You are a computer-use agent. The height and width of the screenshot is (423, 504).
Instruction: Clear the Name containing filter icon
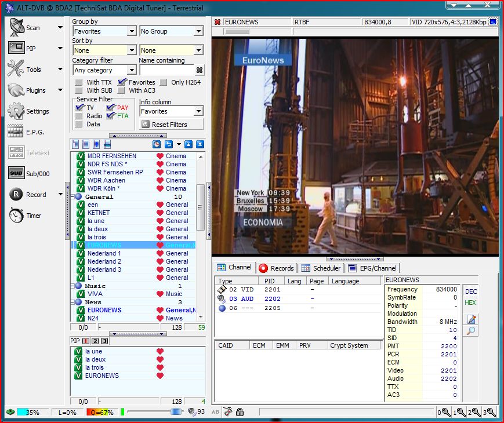pyautogui.click(x=200, y=70)
